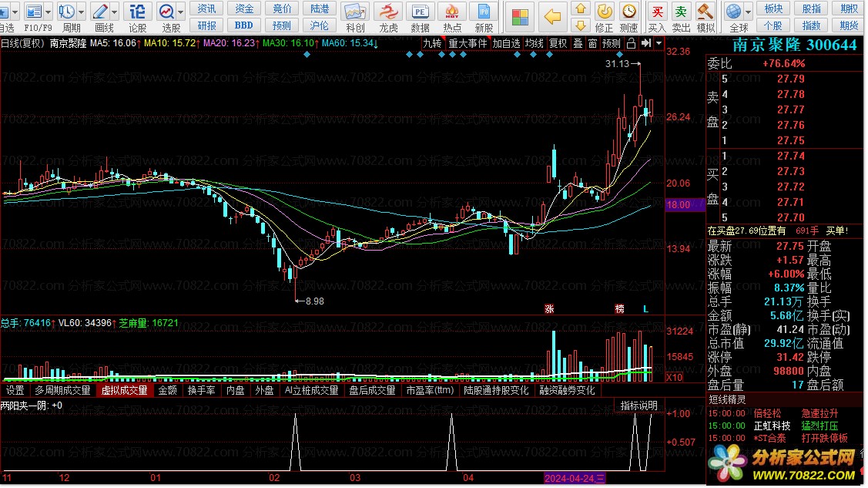This screenshot has height=488, width=868.
Task: Click the X10 volume scale label
Action: tap(674, 379)
